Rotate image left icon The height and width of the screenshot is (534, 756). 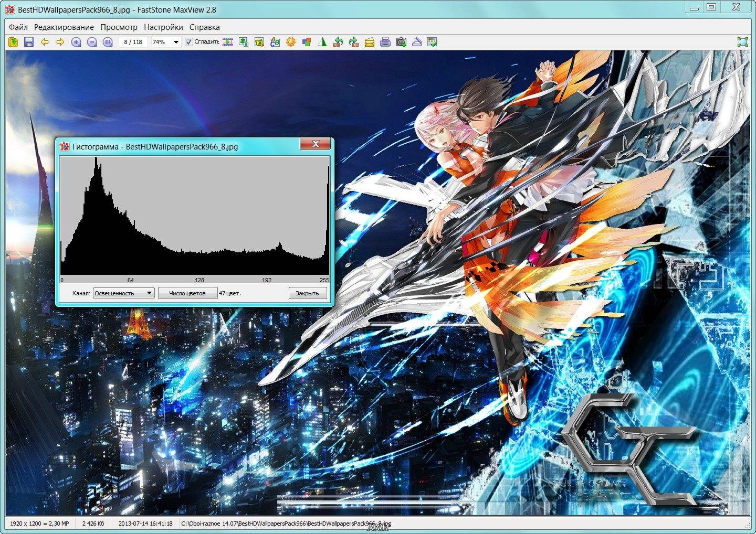[x=338, y=42]
